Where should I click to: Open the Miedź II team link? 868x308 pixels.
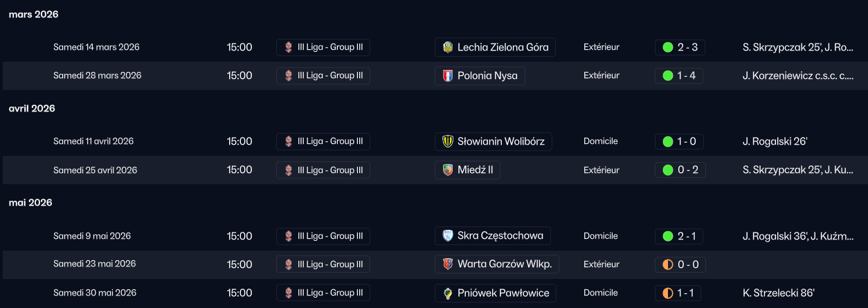pyautogui.click(x=475, y=170)
